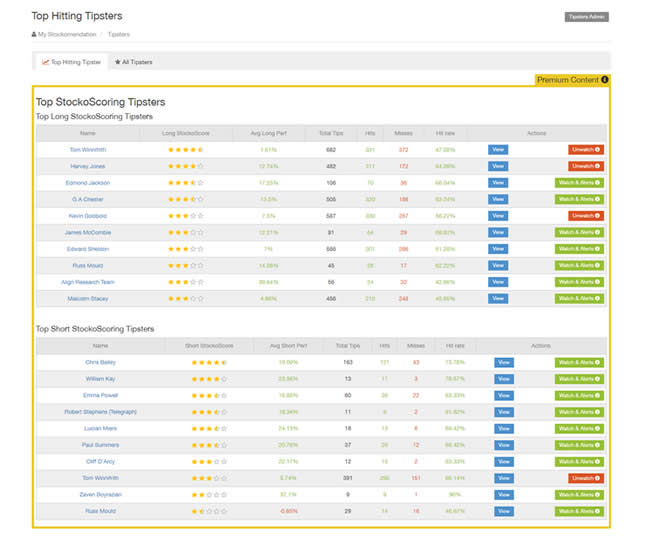The width and height of the screenshot is (660, 540).
Task: Click Chris Bailey's short StockoScore stars
Action: pyautogui.click(x=209, y=363)
